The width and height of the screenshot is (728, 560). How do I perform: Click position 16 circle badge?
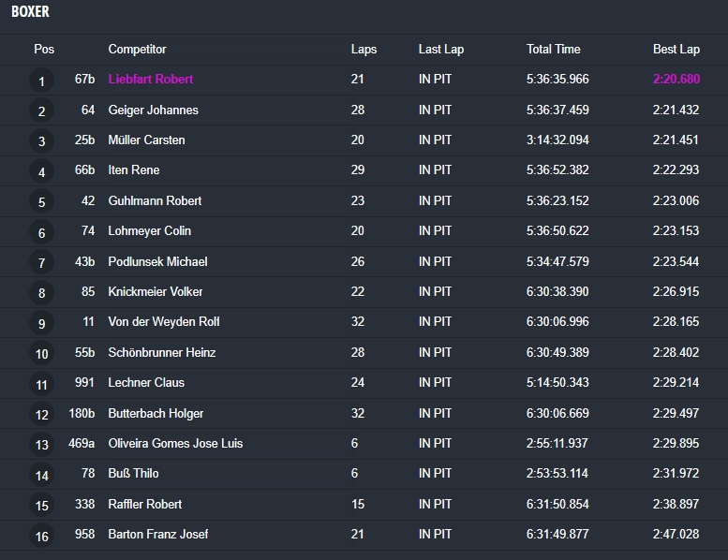point(41,537)
